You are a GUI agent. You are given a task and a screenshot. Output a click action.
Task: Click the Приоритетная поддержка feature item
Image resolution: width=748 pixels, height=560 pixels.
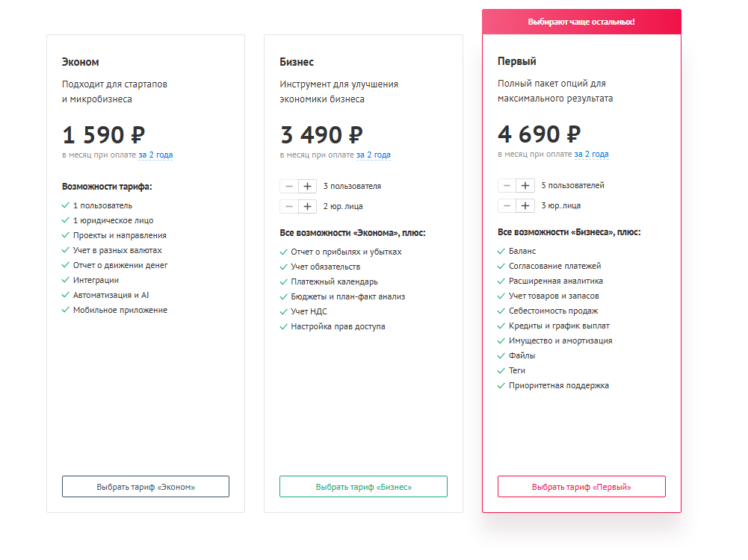(558, 386)
